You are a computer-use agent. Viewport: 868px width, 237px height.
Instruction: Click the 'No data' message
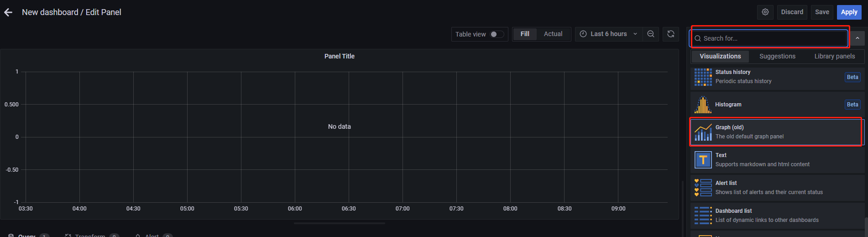coord(340,126)
